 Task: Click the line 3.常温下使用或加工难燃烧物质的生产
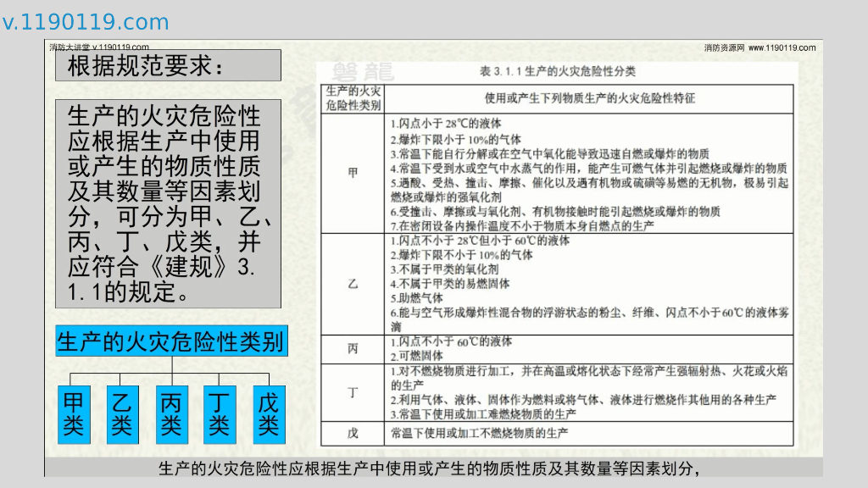(483, 414)
